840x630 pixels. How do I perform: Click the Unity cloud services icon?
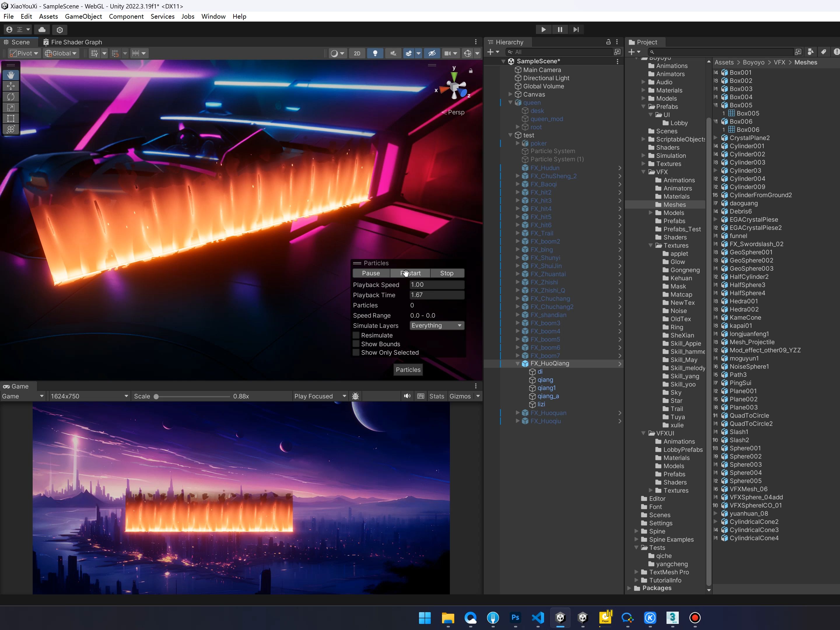42,30
